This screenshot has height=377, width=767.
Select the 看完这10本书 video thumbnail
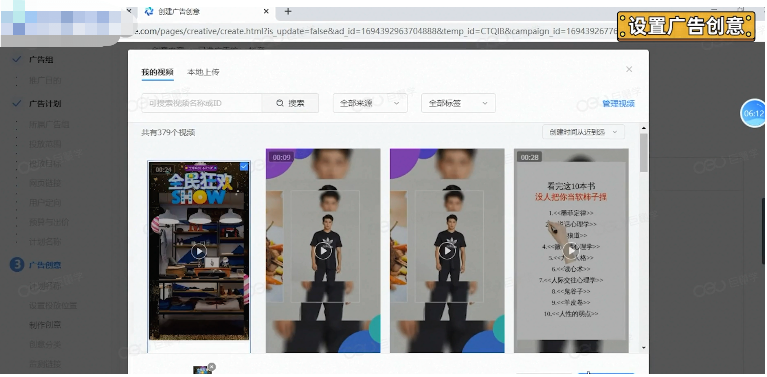[x=571, y=250]
